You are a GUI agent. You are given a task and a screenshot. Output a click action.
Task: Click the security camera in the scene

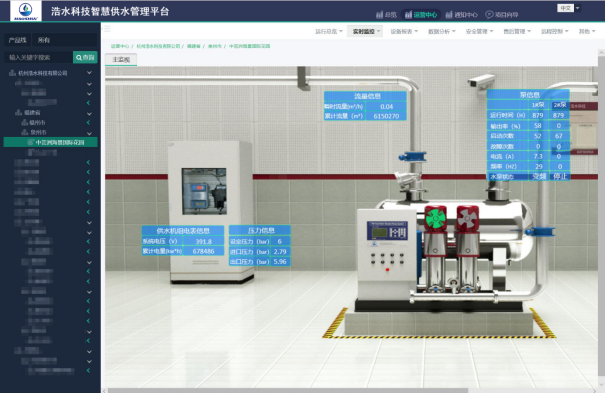[x=481, y=81]
